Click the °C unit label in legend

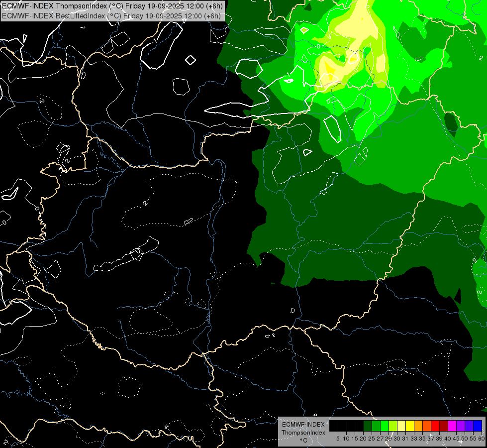(x=303, y=441)
